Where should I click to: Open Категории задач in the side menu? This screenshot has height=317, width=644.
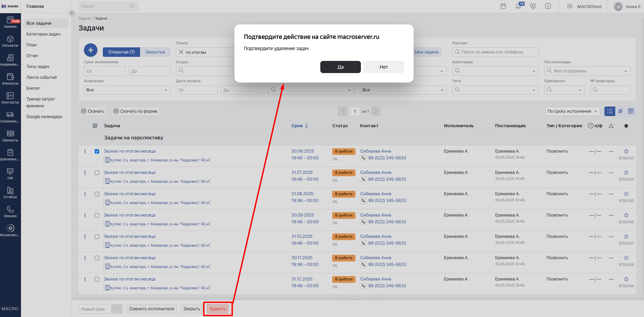[x=43, y=34]
